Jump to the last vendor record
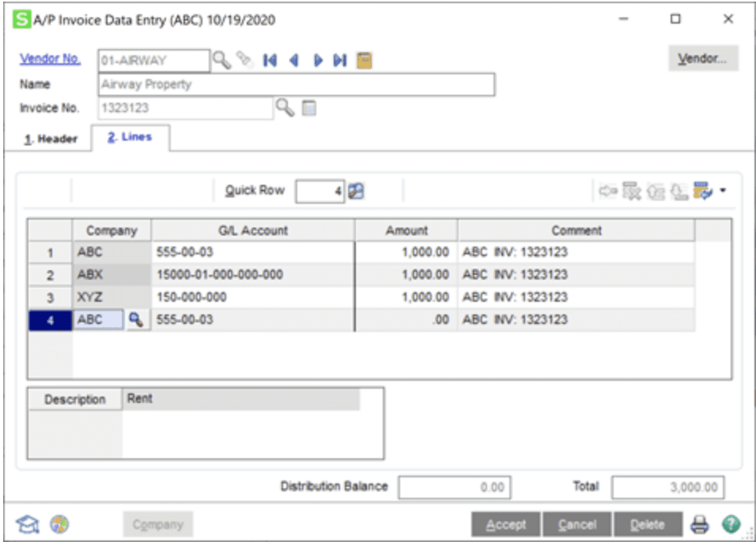Screen dimensions: 756x542 pyautogui.click(x=339, y=58)
